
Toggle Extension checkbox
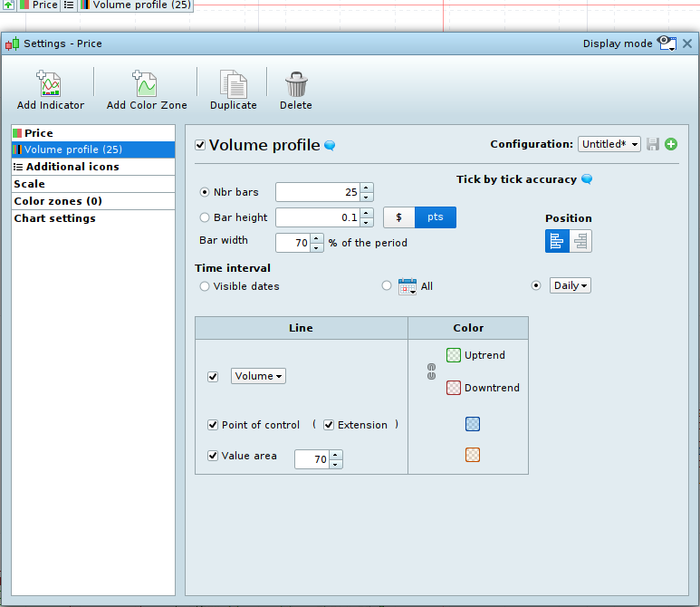click(x=329, y=425)
